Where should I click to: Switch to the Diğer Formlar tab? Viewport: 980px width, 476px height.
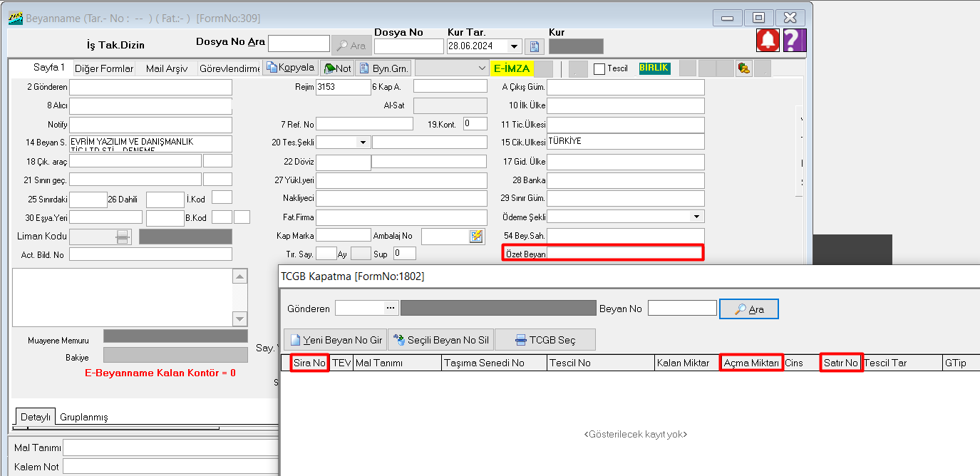pos(104,68)
